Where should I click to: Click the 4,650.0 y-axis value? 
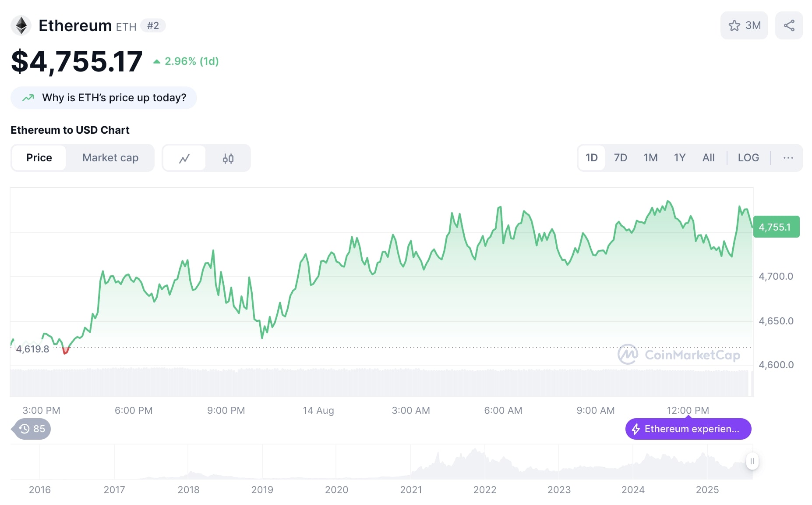776,321
